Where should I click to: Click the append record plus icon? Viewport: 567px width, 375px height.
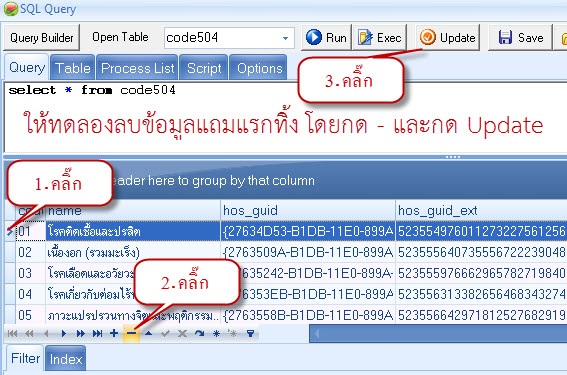coord(114,333)
